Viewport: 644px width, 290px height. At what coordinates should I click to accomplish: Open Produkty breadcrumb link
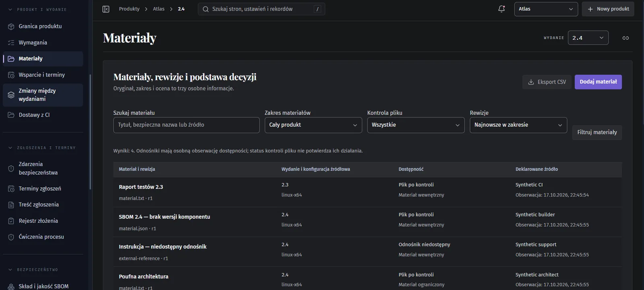pyautogui.click(x=129, y=9)
